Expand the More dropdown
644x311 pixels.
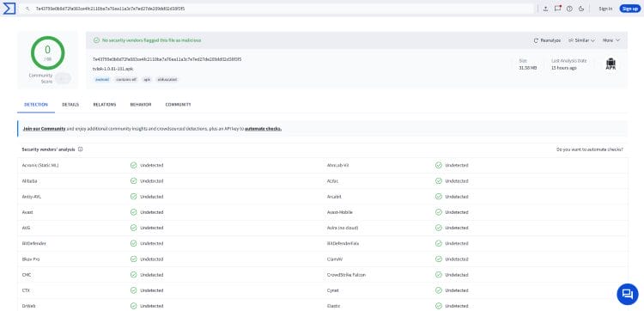click(x=611, y=40)
